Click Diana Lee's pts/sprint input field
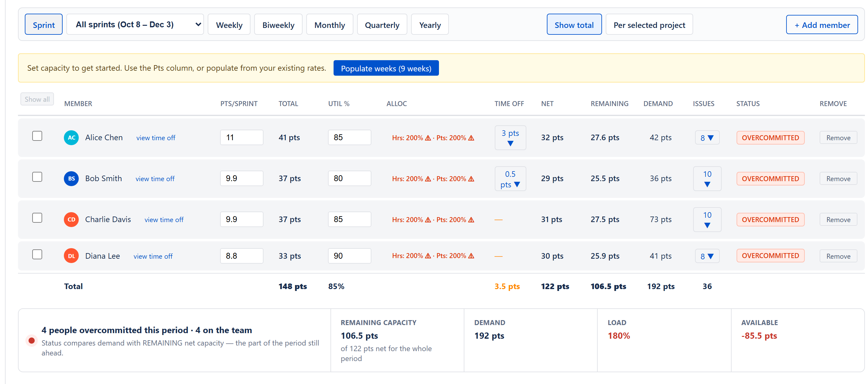Image resolution: width=868 pixels, height=384 pixels. (x=241, y=256)
